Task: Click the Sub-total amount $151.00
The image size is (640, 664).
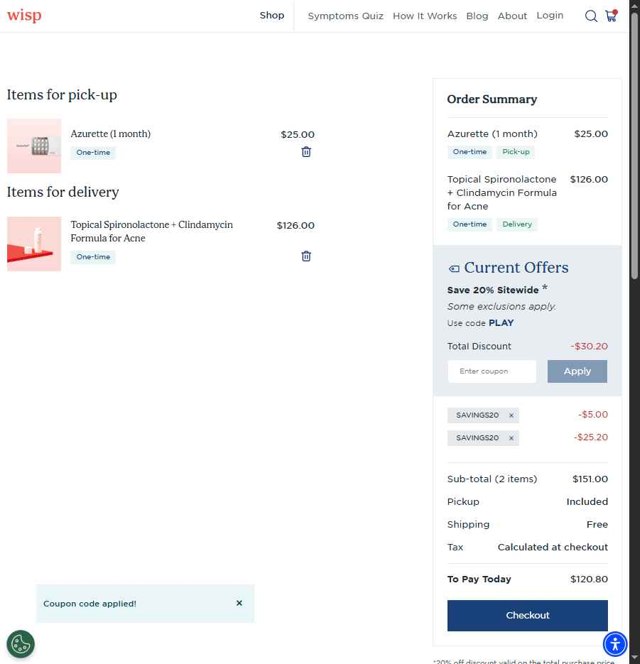Action: (x=590, y=479)
